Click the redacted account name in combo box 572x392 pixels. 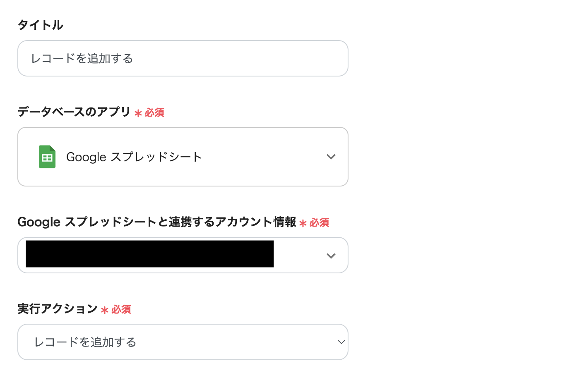pos(149,254)
